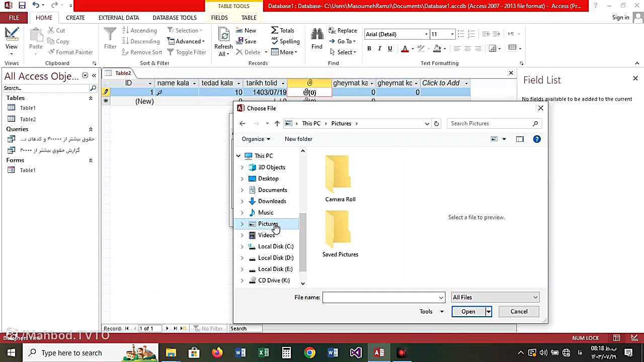The height and width of the screenshot is (362, 644).
Task: Create a New record
Action: 246,30
